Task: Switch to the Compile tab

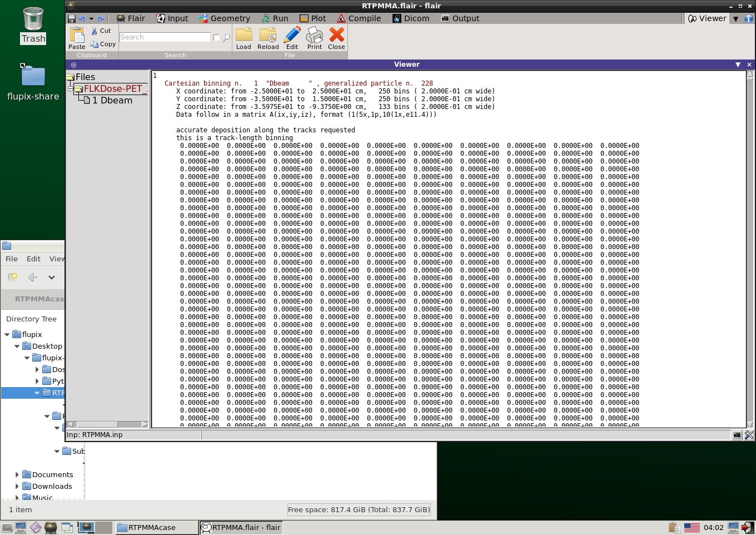Action: click(x=359, y=18)
